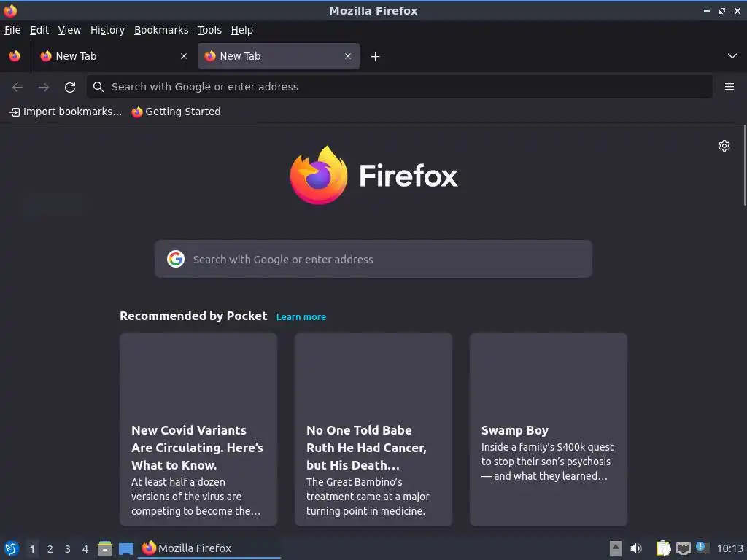Open the Edit menu
The height and width of the screenshot is (560, 747).
tap(39, 30)
